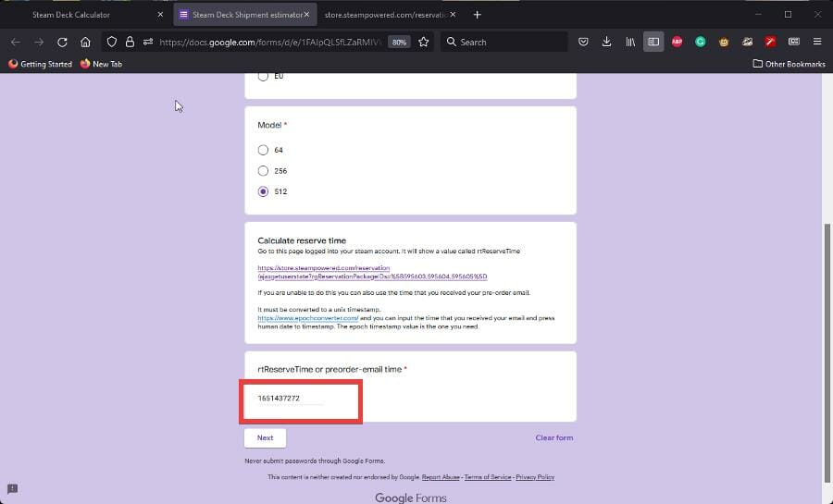Open the site permissions icon in address bar
Screen dimensions: 833x504
coord(148,42)
